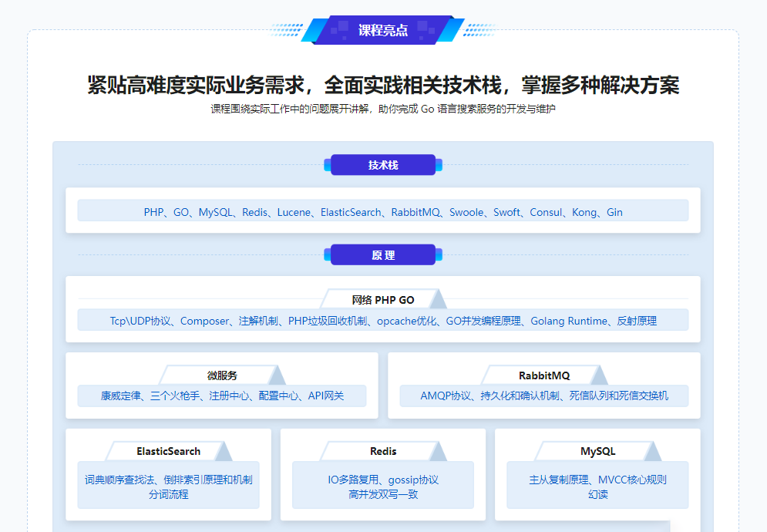767x532 pixels.
Task: Select the ElasticSearch tab label
Action: pos(168,451)
